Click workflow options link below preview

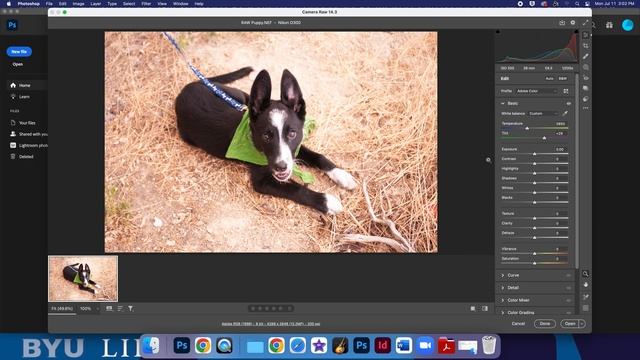coord(271,324)
